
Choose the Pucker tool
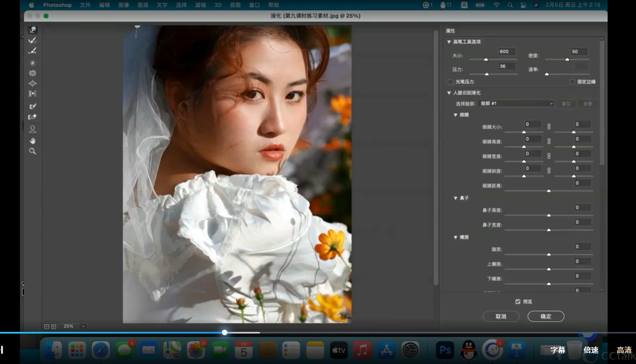[33, 73]
